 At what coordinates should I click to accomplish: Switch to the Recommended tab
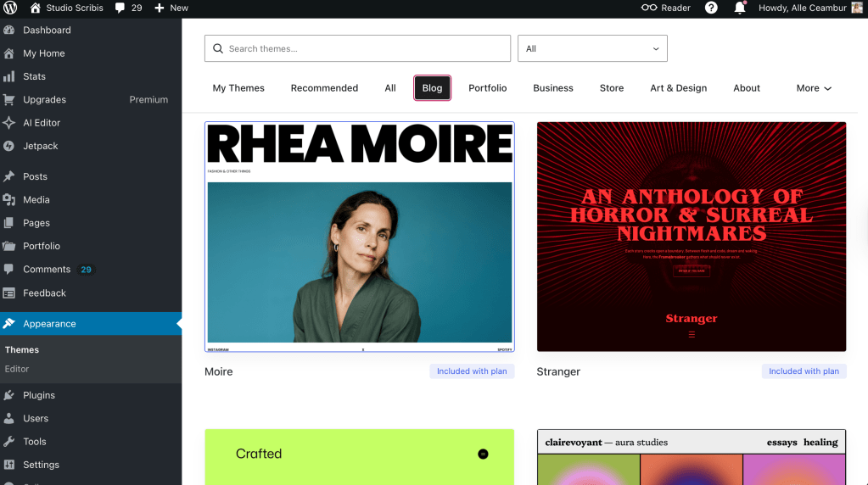tap(324, 88)
